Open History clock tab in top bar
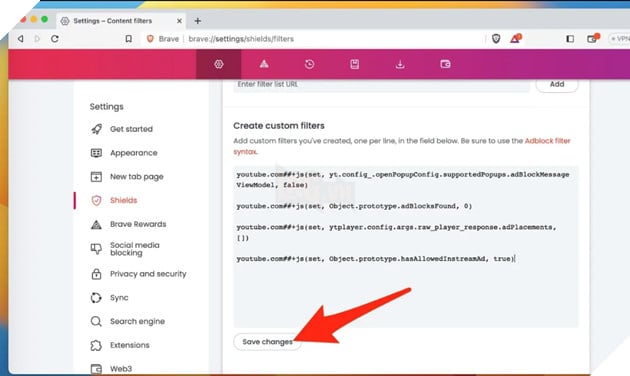The height and width of the screenshot is (376, 630). (309, 64)
